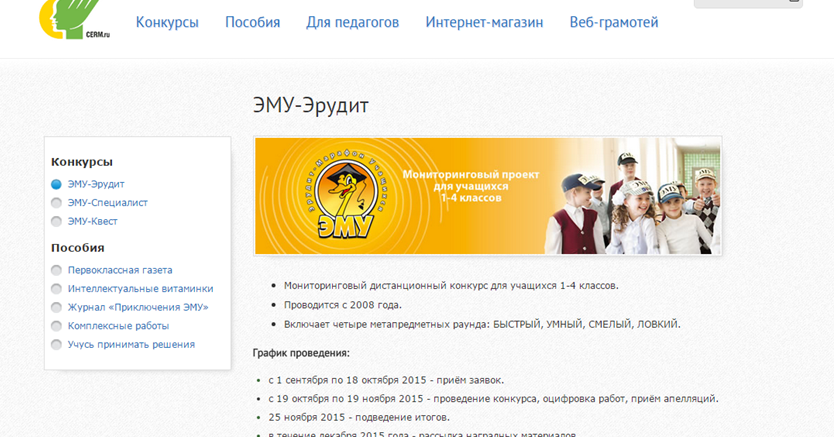The width and height of the screenshot is (834, 437).
Task: Click the Конкурсы sidebar heading
Action: pos(82,162)
